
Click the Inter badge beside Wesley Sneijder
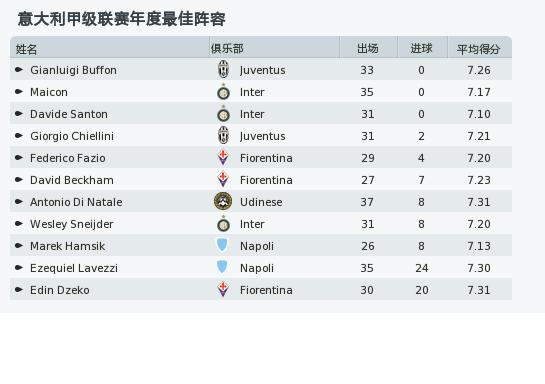click(x=223, y=224)
